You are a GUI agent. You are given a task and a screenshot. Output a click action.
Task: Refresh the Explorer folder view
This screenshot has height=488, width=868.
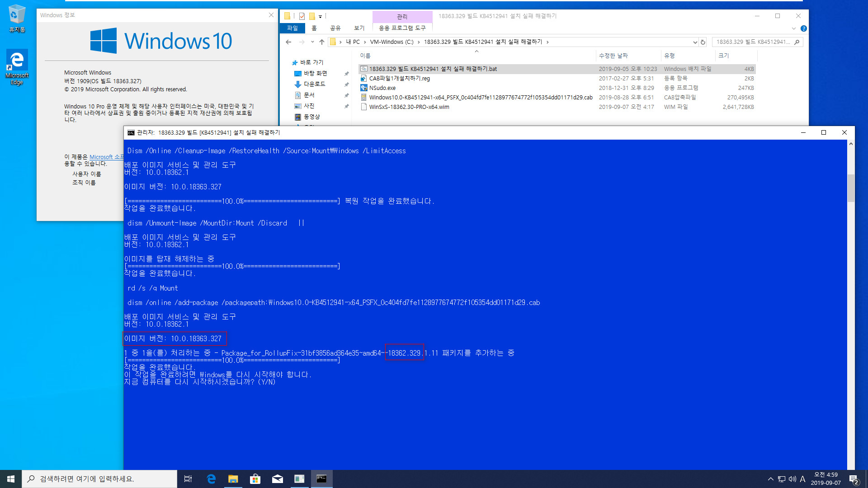703,42
